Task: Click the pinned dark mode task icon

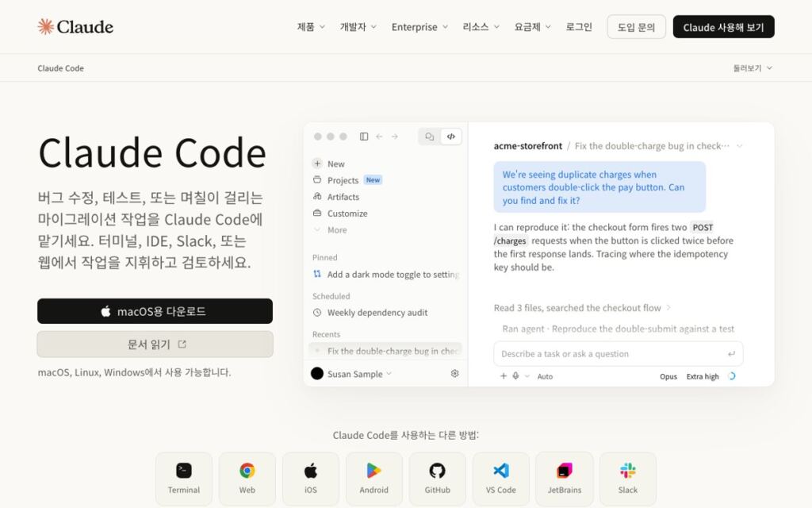Action: click(x=317, y=274)
